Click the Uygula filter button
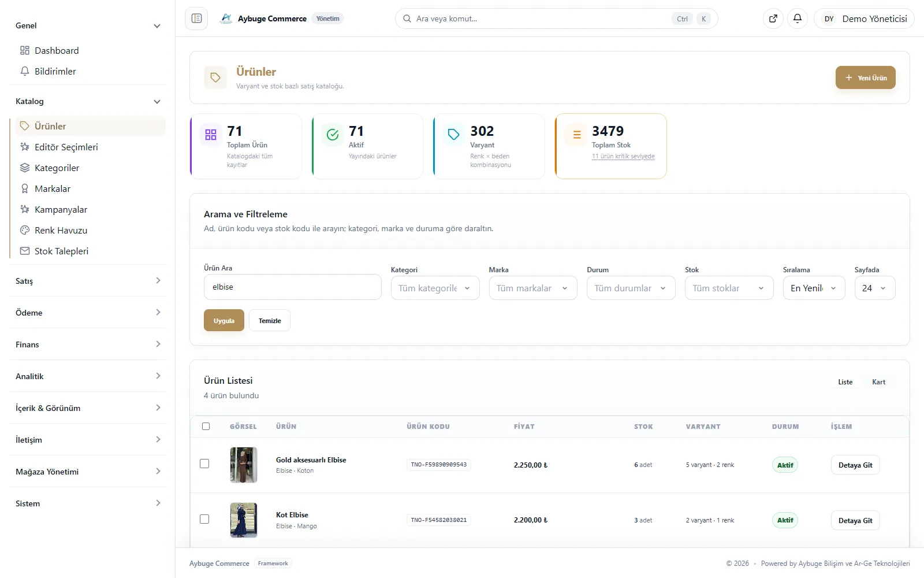 [224, 320]
